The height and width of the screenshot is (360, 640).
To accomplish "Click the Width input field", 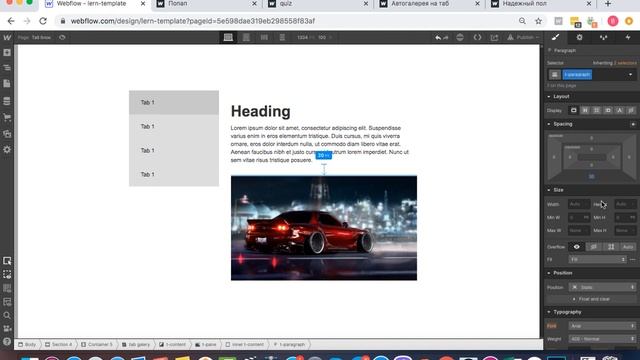I will (579, 204).
